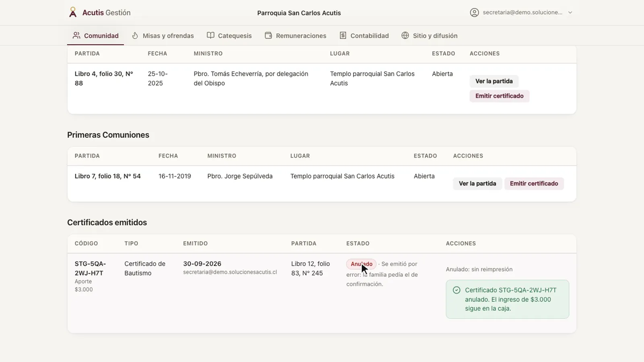Click the issuer email secretaria@demo.solucionesacutis.cl
644x362 pixels.
[x=230, y=272]
